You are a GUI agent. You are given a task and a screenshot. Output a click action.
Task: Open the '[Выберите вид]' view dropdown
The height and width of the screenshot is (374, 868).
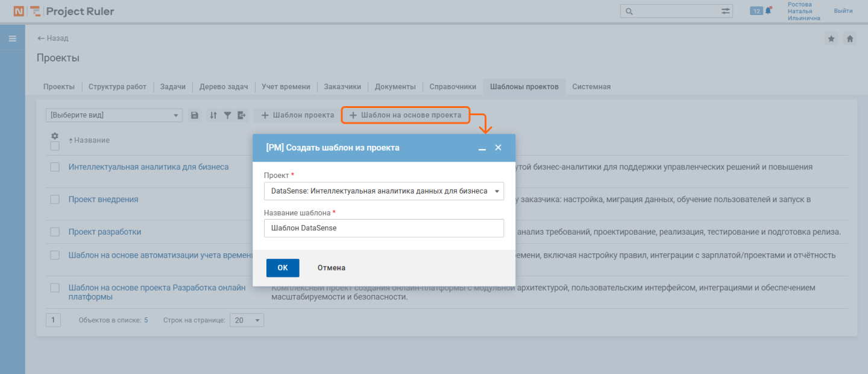click(114, 115)
